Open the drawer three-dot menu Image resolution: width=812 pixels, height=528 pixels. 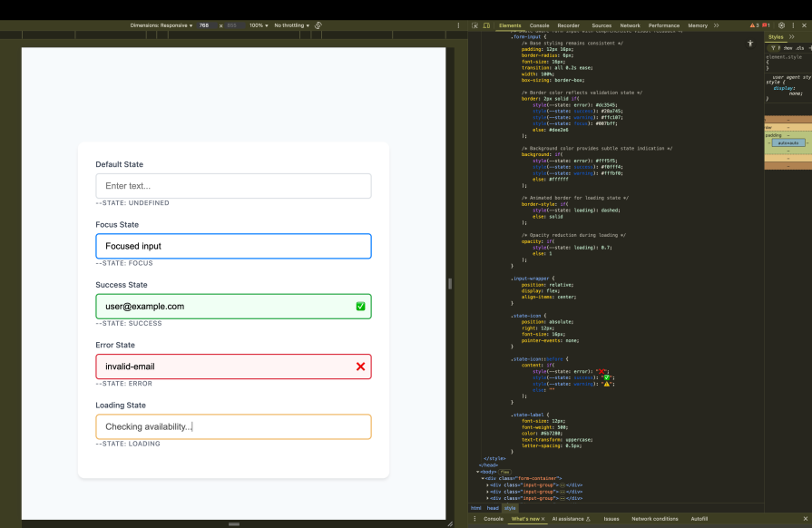pos(474,519)
